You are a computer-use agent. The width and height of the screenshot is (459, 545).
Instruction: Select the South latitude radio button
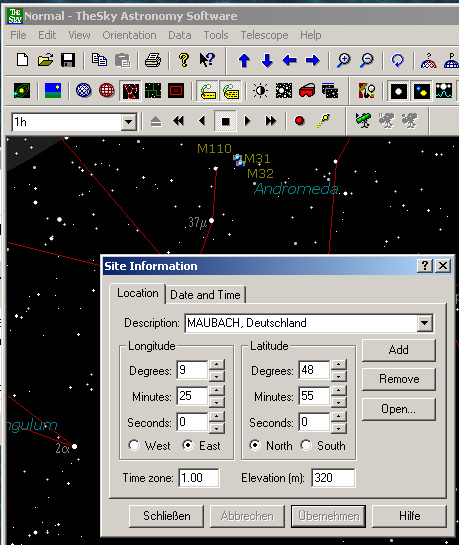pos(306,445)
